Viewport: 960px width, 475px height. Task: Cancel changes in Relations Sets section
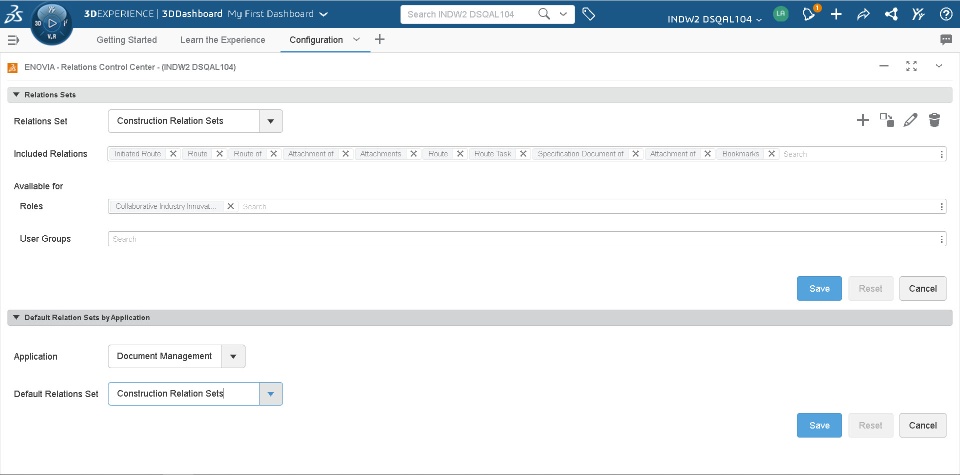click(x=923, y=288)
